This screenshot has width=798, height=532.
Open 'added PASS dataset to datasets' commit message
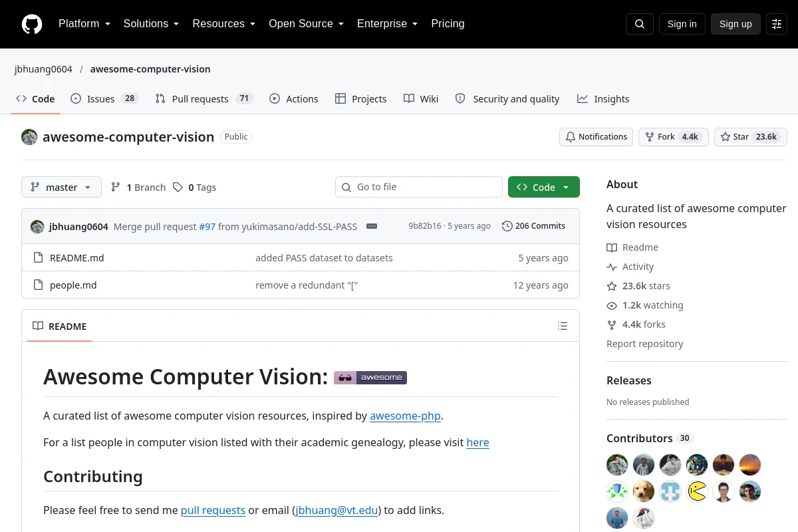(324, 258)
